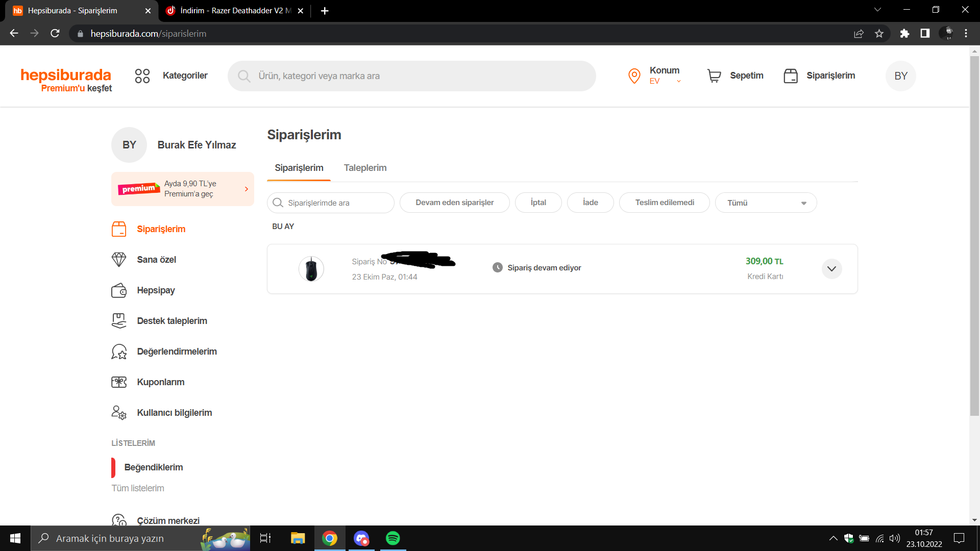Toggle the İptal order filter
The width and height of the screenshot is (980, 551).
[x=538, y=203]
